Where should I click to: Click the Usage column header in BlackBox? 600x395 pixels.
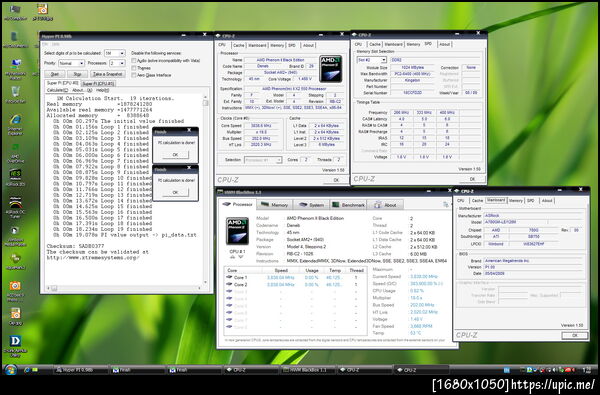[x=312, y=270]
